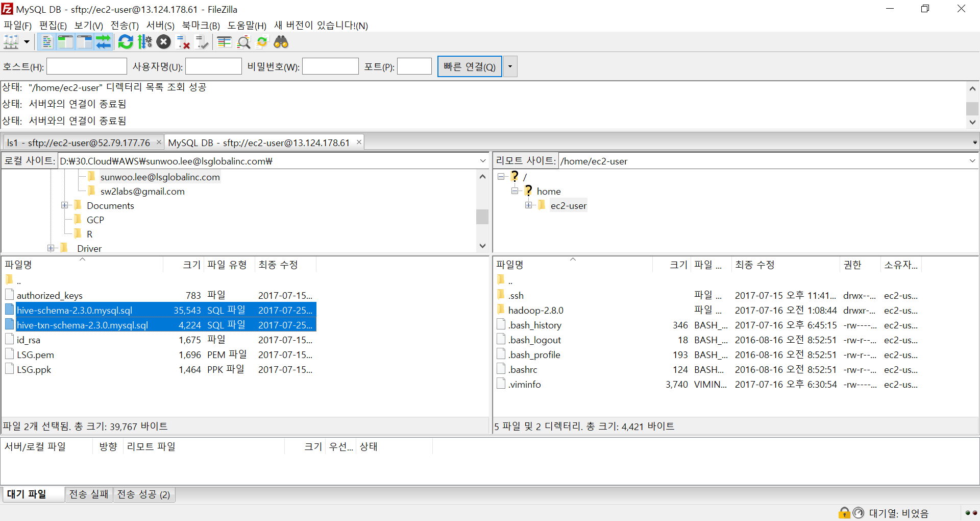Toggle synchronized browsing

[262, 42]
